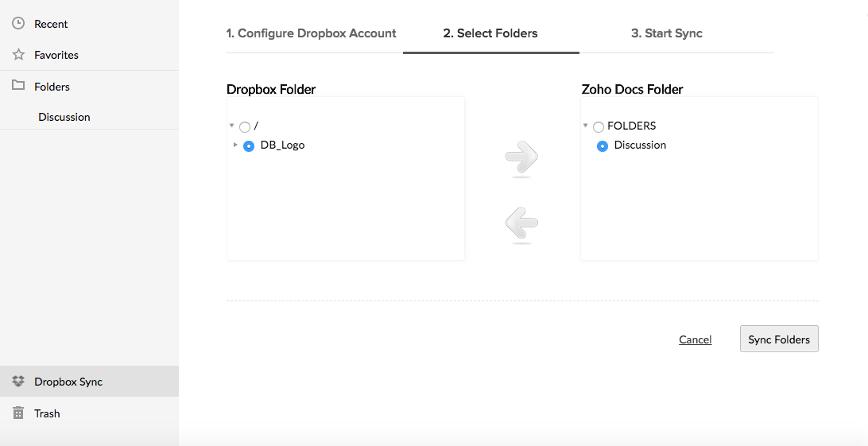Collapse the Zoho FOLDERS tree
This screenshot has height=446, width=868.
point(585,126)
